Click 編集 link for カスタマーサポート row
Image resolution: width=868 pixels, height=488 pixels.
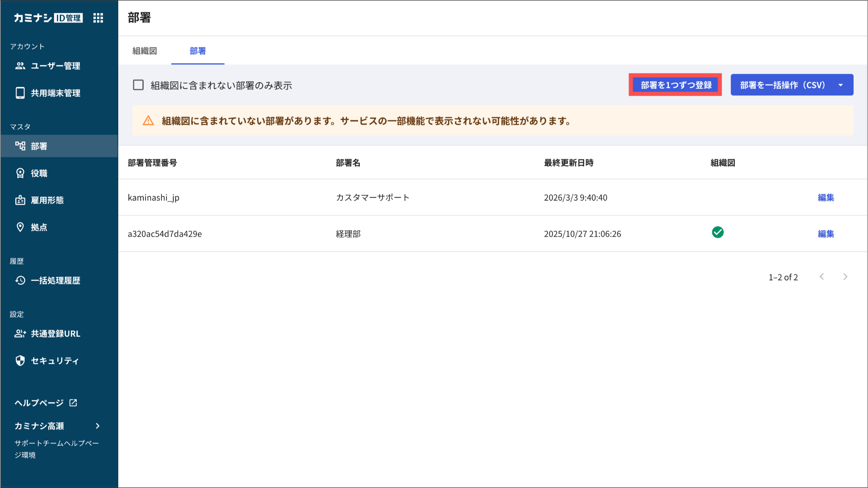pos(826,198)
